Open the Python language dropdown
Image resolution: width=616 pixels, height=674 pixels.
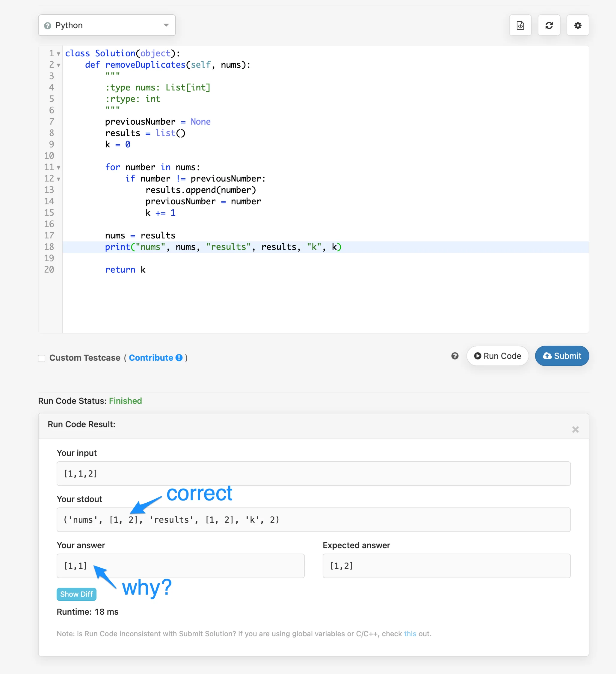166,25
